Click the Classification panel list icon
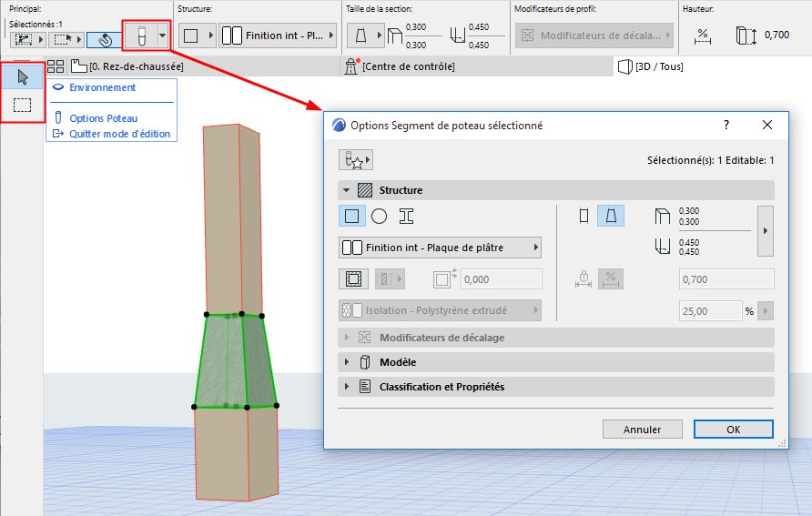812x516 pixels. click(365, 387)
